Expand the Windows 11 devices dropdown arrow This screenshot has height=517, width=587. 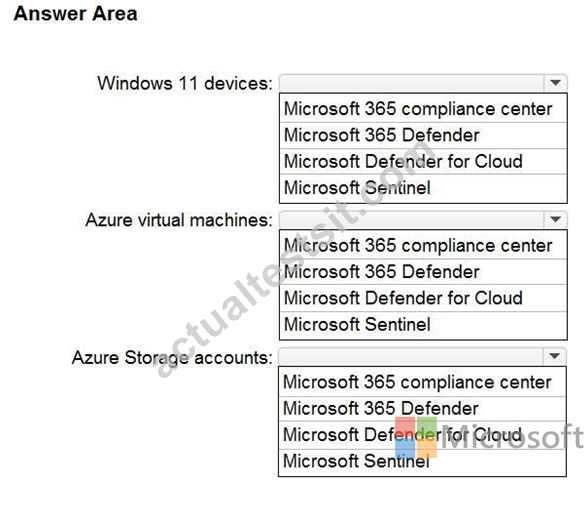pos(555,83)
